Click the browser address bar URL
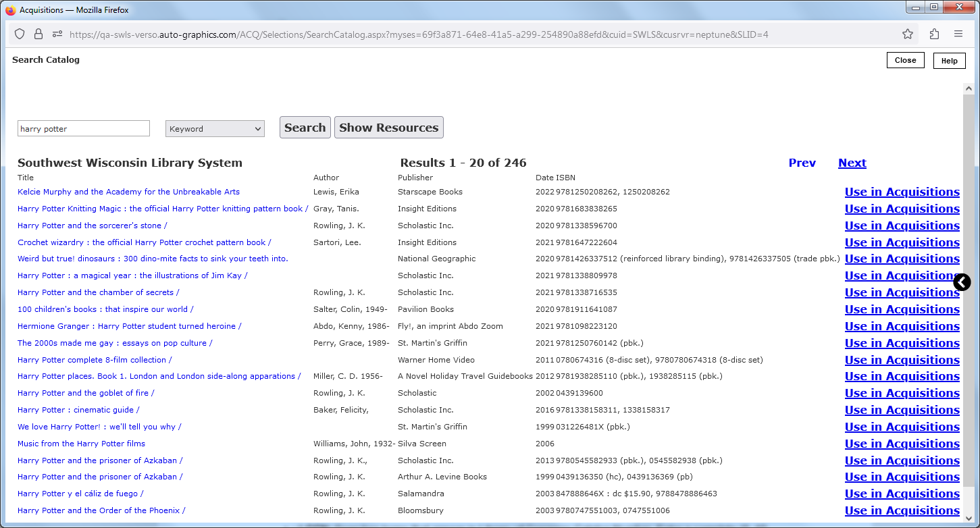The height and width of the screenshot is (528, 980). pos(419,34)
